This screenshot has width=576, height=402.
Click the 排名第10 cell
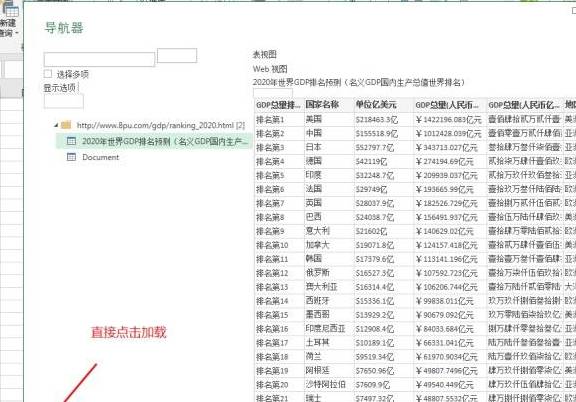pos(279,245)
